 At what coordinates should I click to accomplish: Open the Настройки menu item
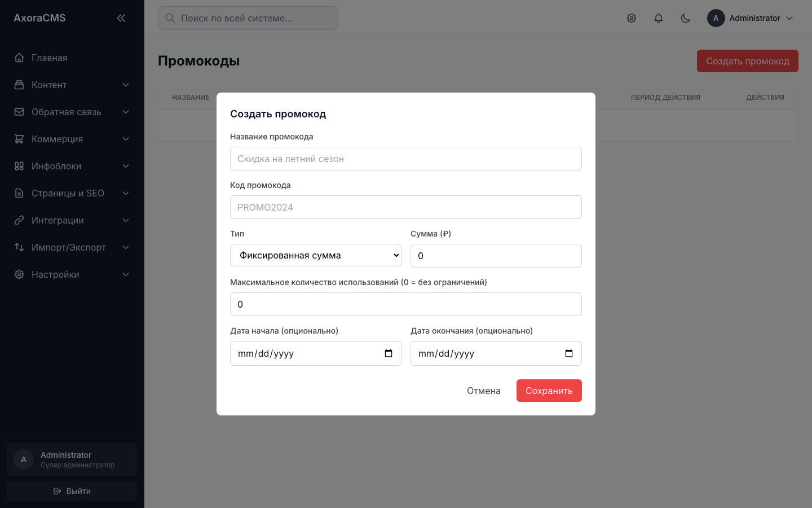72,274
